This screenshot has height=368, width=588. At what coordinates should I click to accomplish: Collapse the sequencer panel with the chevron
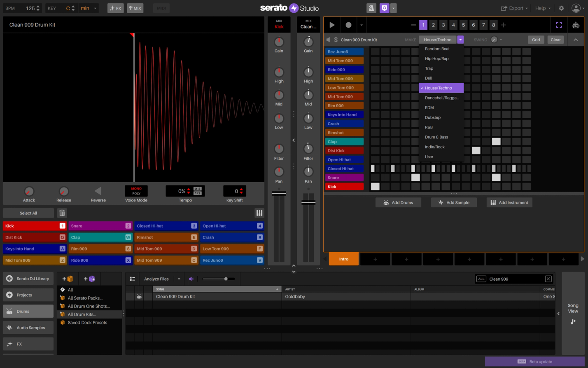click(x=575, y=40)
